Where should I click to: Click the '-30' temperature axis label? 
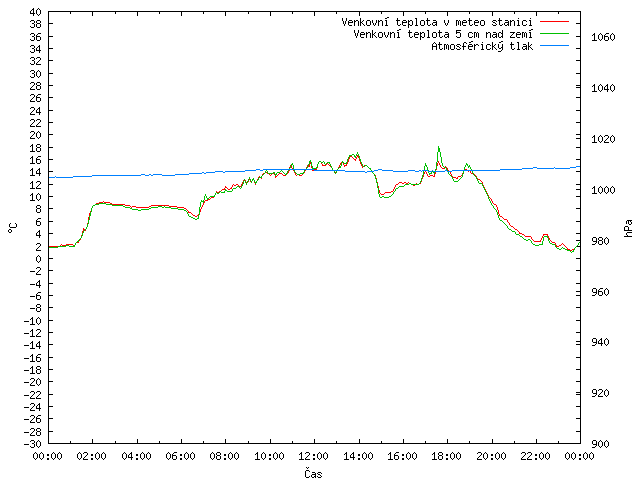[33, 444]
